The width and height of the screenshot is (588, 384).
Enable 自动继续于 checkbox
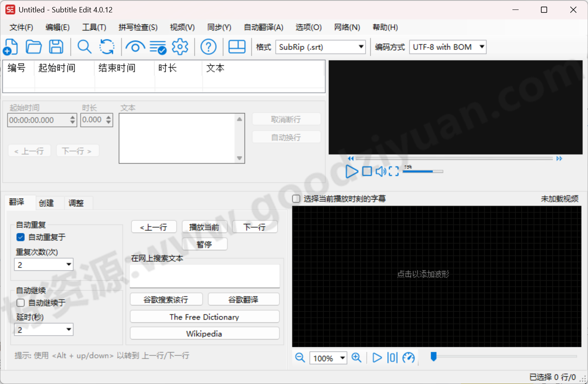pyautogui.click(x=20, y=302)
